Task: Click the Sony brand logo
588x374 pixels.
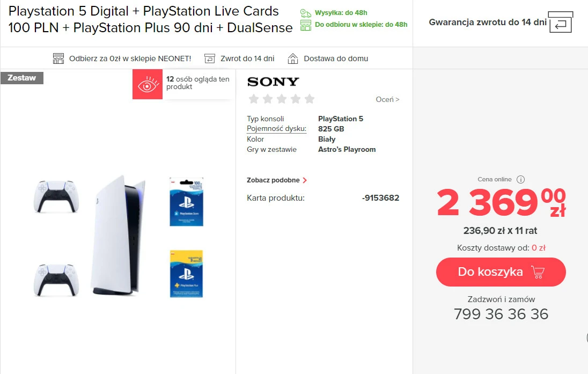Action: (x=273, y=82)
